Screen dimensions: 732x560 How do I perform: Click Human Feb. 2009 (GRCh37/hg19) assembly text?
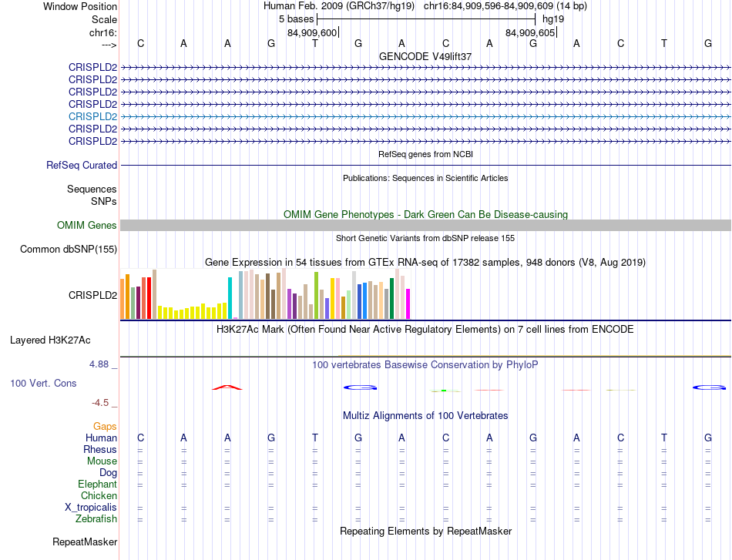point(339,6)
